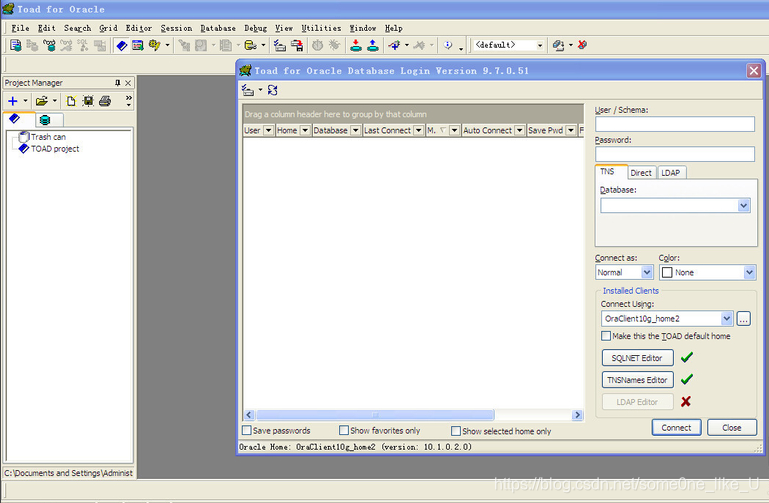Click the Close button in login dialog

point(732,428)
